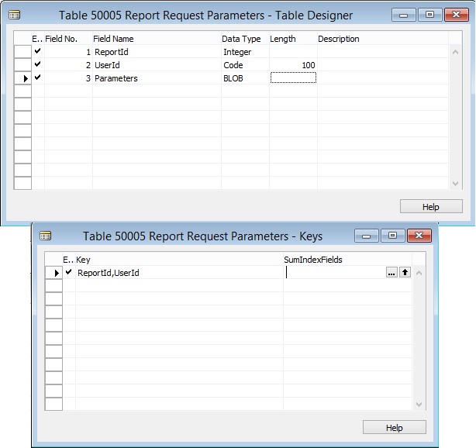Select the row selector of ReportId row
This screenshot has height=448, width=476.
click(22, 52)
